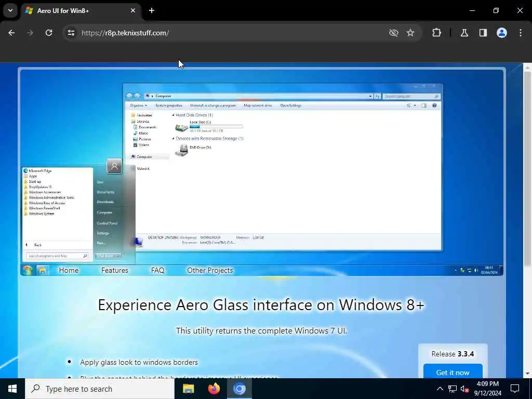532x399 pixels.
Task: Open the Chrome three-dot menu
Action: [x=521, y=33]
